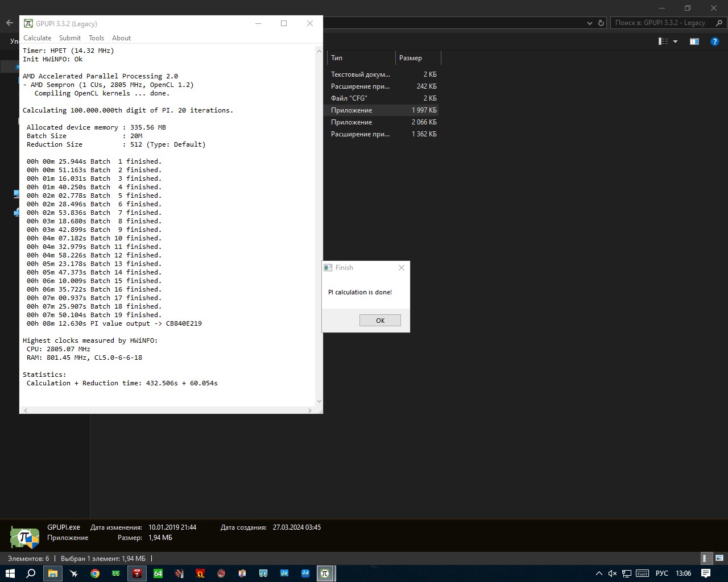This screenshot has height=582, width=728.
Task: Open the Submit menu in GPUPI
Action: point(70,38)
